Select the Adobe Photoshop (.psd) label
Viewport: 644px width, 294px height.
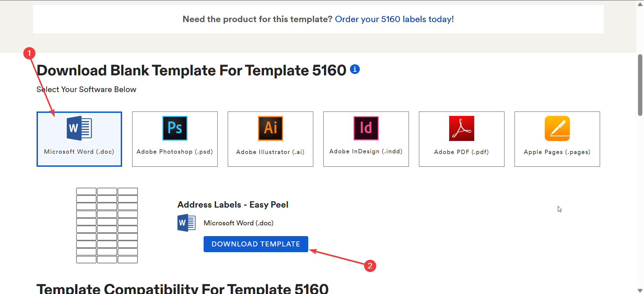pyautogui.click(x=175, y=152)
